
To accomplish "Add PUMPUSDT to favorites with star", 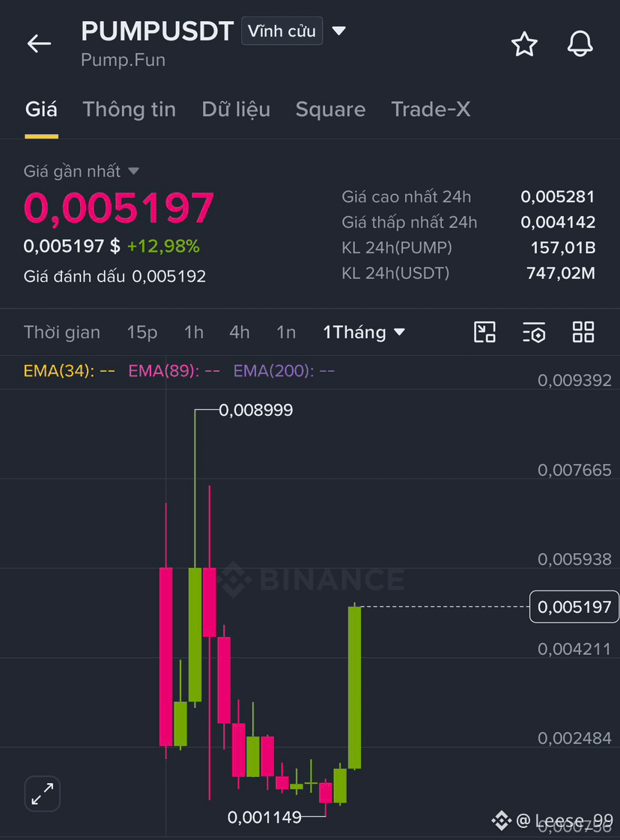I will [x=524, y=44].
